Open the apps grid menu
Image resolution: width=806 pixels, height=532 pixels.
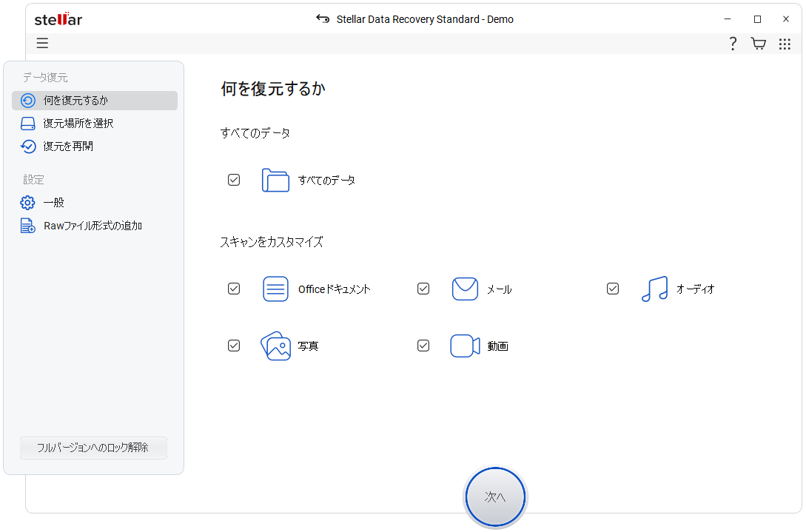785,44
